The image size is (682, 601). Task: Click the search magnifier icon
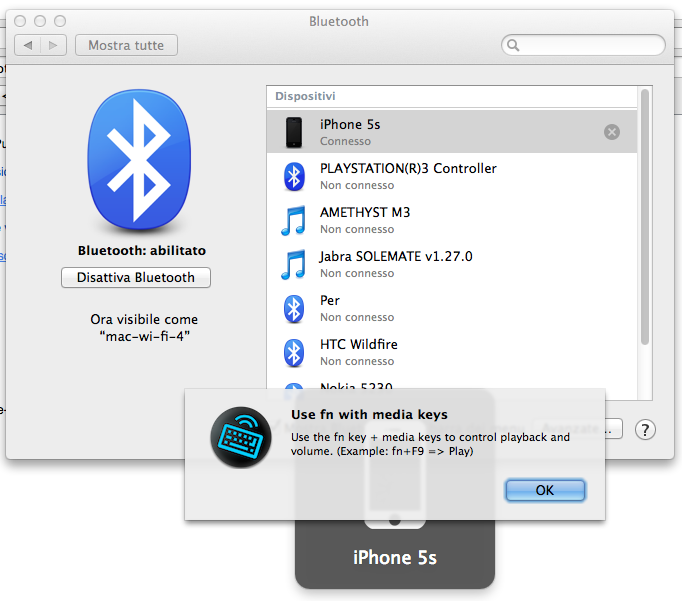tap(513, 45)
